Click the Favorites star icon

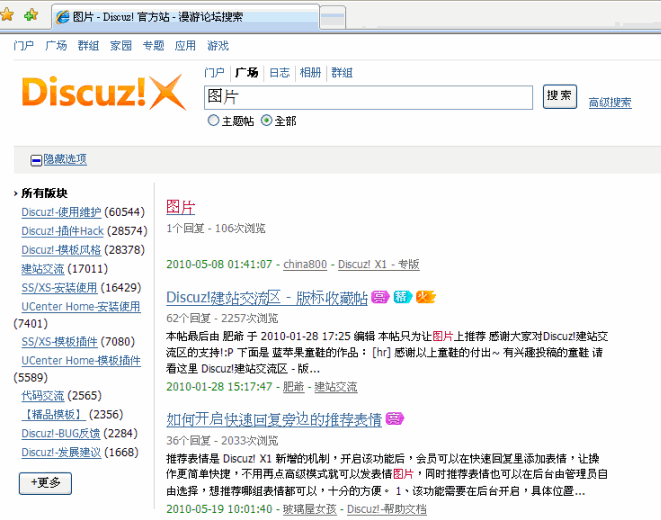coord(6,15)
